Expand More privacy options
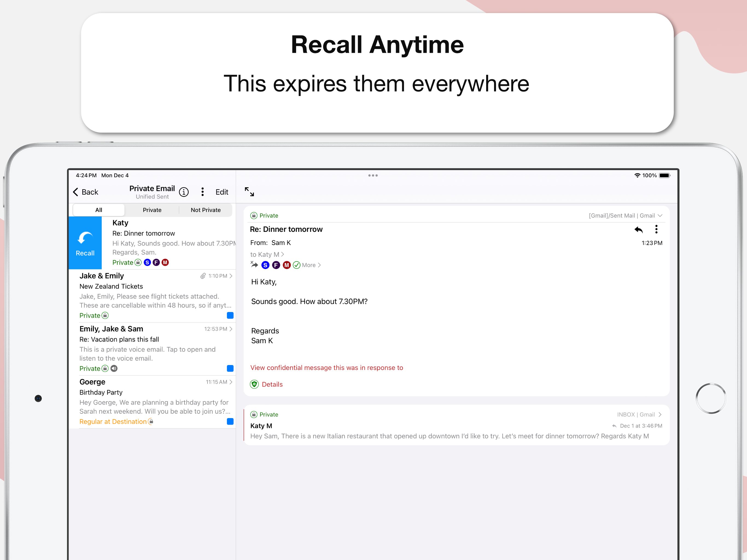 (311, 265)
